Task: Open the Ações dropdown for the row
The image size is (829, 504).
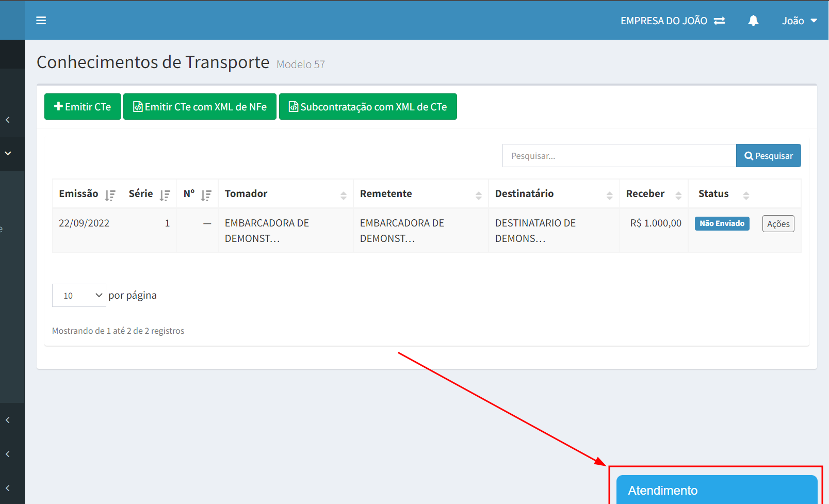Action: coord(778,224)
